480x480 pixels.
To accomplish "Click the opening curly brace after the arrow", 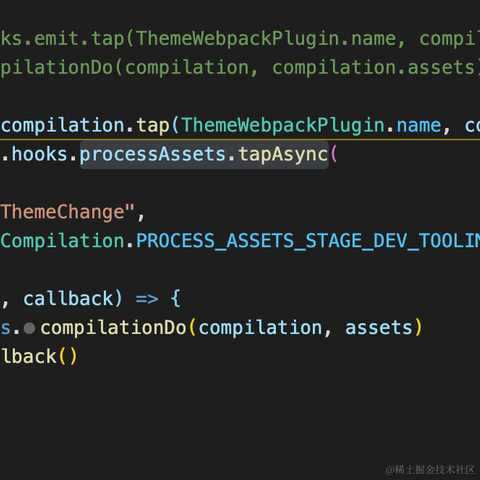I will coord(175,298).
